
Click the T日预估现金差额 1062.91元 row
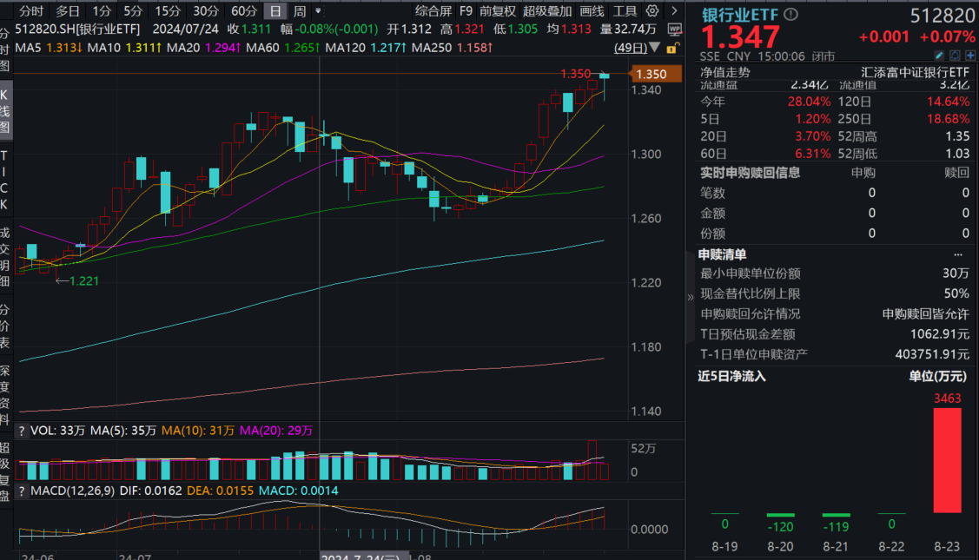pyautogui.click(x=835, y=334)
